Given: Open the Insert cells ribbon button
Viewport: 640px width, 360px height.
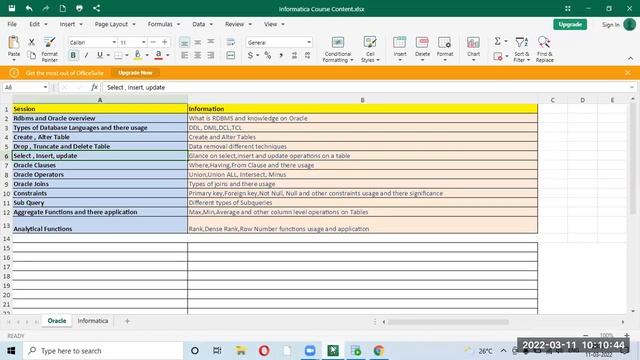Looking at the screenshot, I should pos(400,49).
